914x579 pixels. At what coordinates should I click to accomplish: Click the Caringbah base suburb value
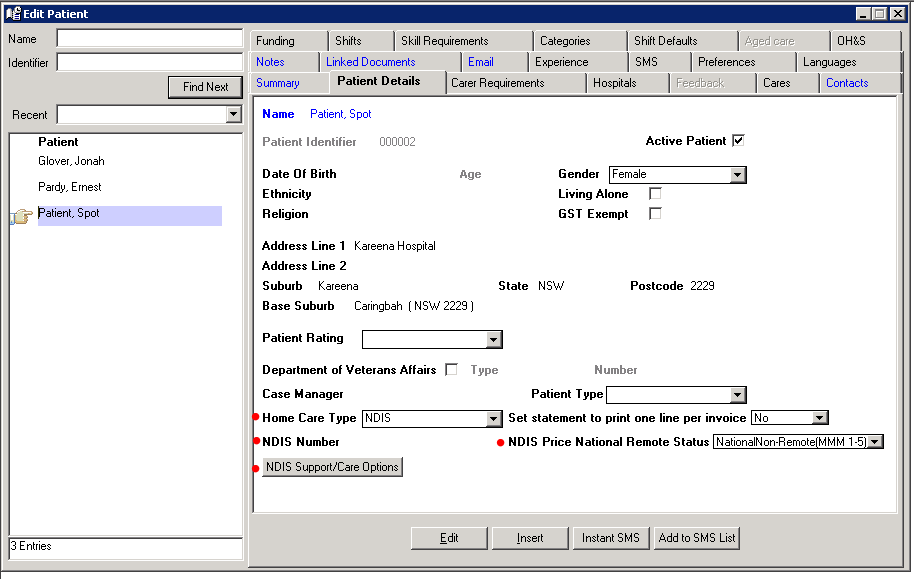point(413,306)
